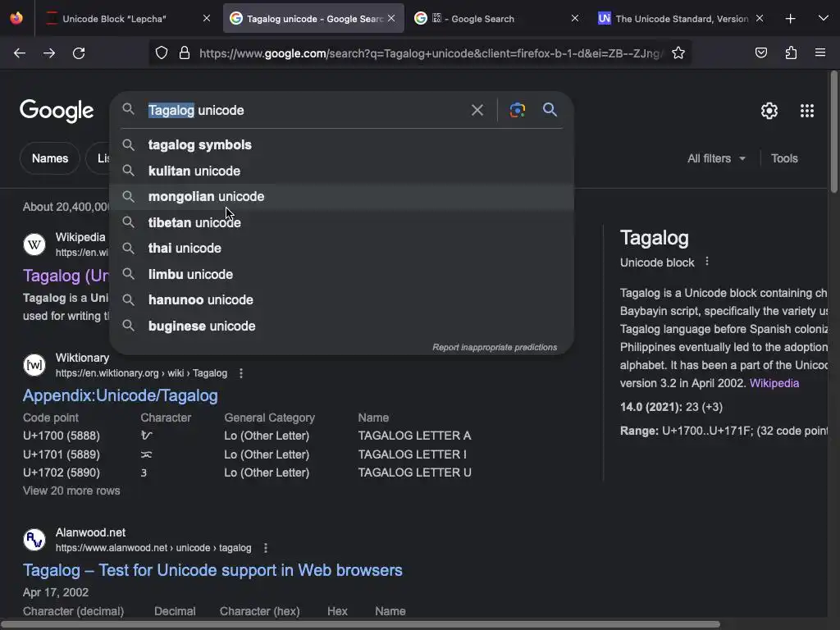Bookmark this page with the star icon
840x630 pixels.
pyautogui.click(x=678, y=52)
